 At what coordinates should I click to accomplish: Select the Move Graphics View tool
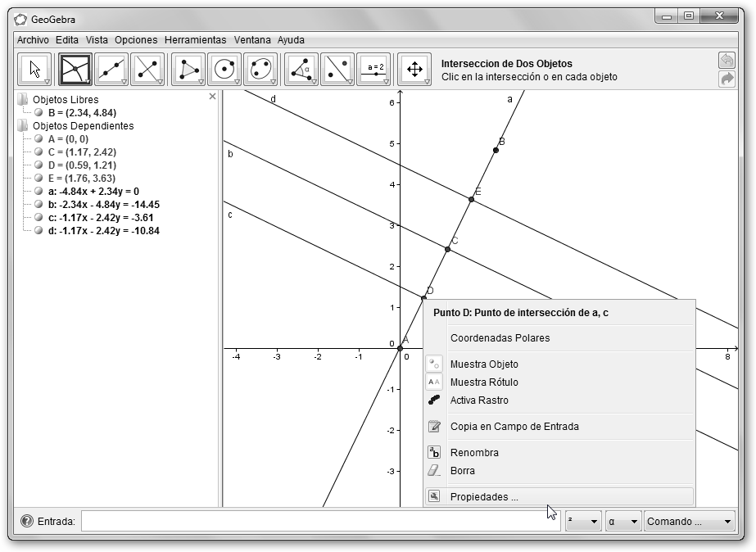pos(414,70)
